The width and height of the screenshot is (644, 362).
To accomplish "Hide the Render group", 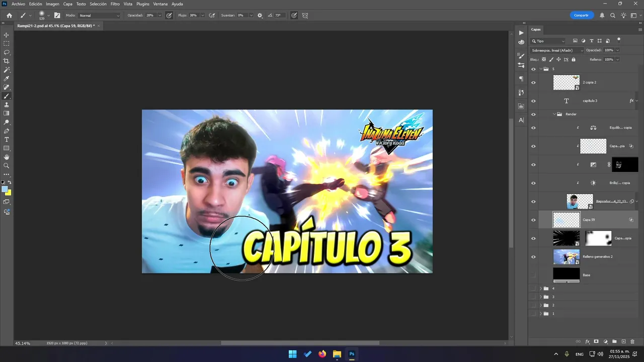I will point(533,114).
